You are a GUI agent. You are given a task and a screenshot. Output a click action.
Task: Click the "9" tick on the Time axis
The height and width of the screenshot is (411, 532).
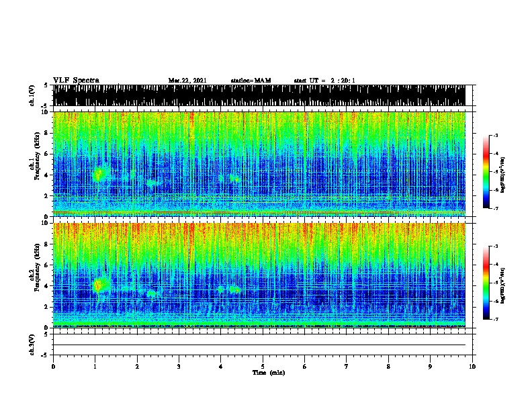pyautogui.click(x=430, y=367)
